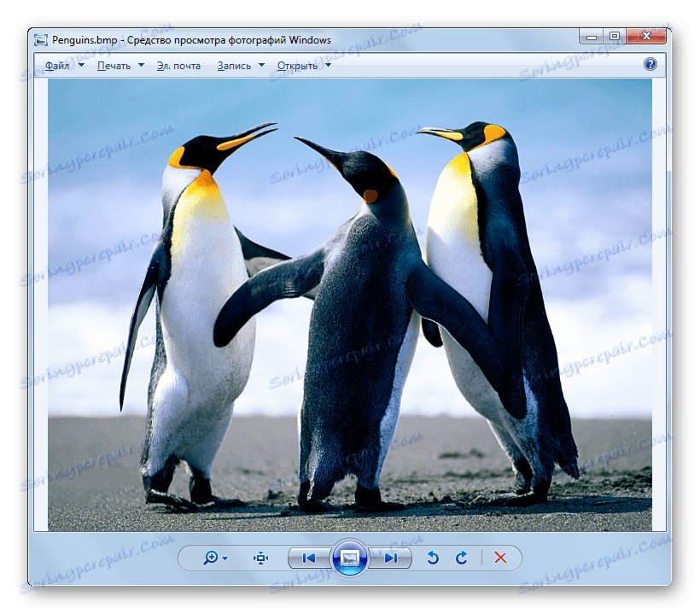Maximize the photo viewer window
Viewport: 700px width, 614px height.
615,37
